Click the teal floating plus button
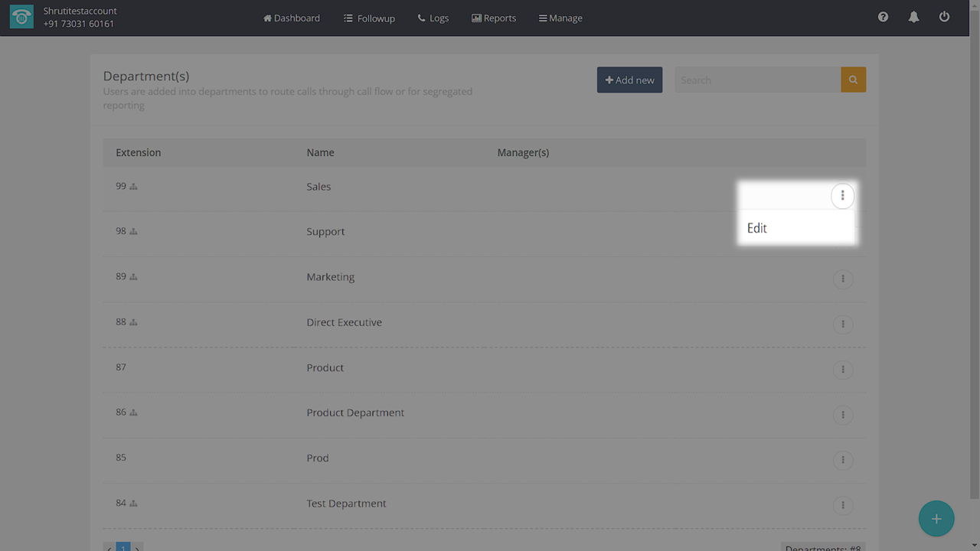980x551 pixels. pos(936,519)
